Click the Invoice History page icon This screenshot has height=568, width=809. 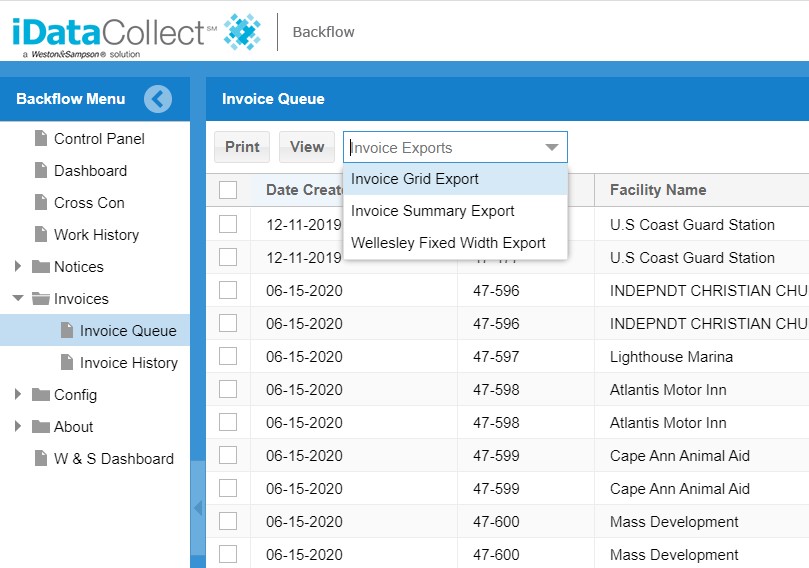click(x=67, y=362)
